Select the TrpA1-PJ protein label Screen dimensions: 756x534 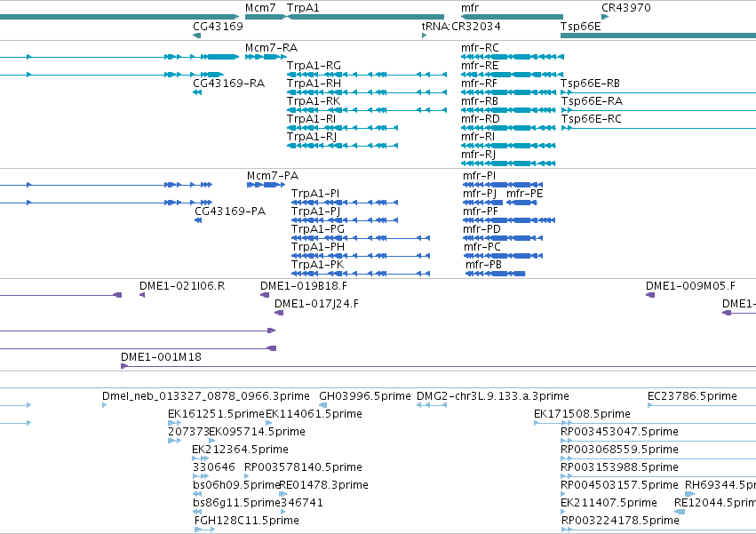click(x=315, y=211)
